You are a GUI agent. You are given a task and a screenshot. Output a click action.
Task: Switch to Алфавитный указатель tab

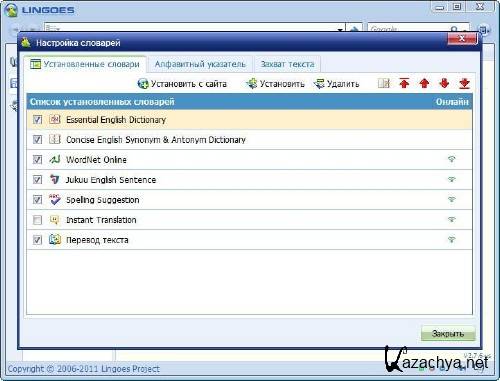[200, 64]
